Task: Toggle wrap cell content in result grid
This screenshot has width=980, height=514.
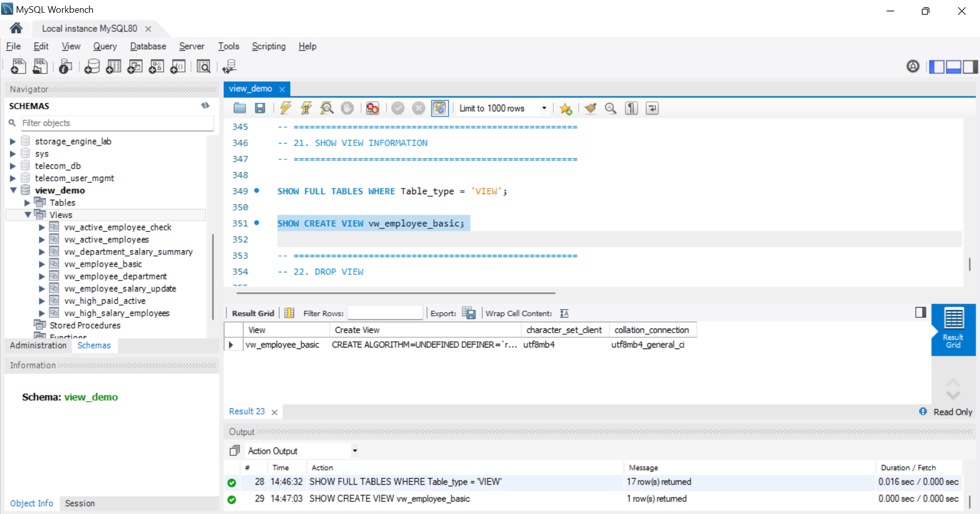Action: coord(564,313)
